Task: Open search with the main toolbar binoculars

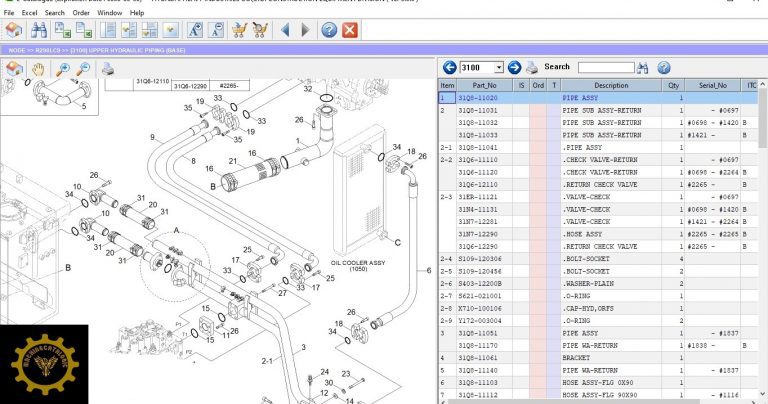Action: coord(41,30)
